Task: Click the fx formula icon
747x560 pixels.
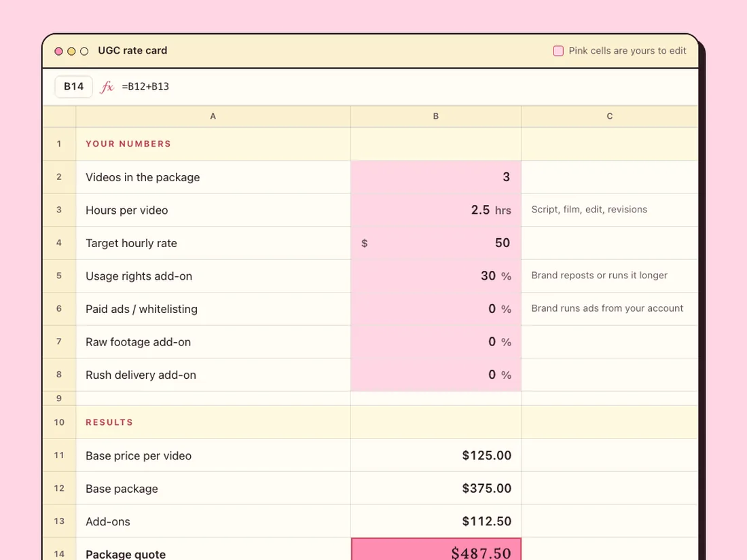Action: pyautogui.click(x=107, y=87)
